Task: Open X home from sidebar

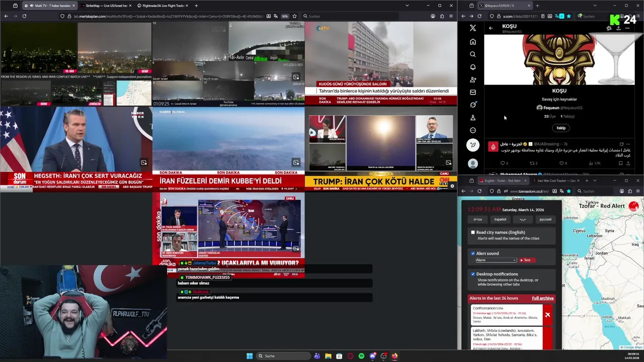Action: [x=472, y=42]
